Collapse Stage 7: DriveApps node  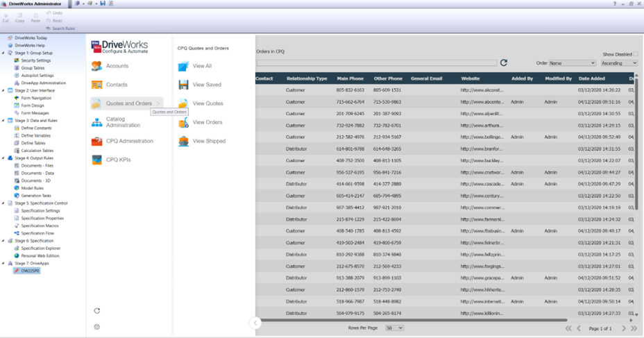[3, 263]
